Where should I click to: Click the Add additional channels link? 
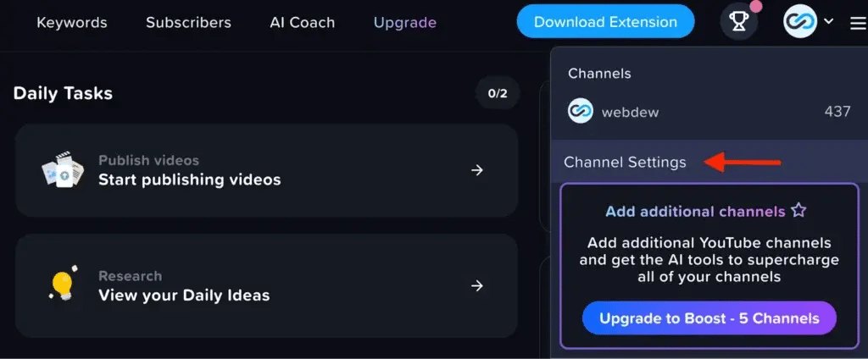(695, 211)
